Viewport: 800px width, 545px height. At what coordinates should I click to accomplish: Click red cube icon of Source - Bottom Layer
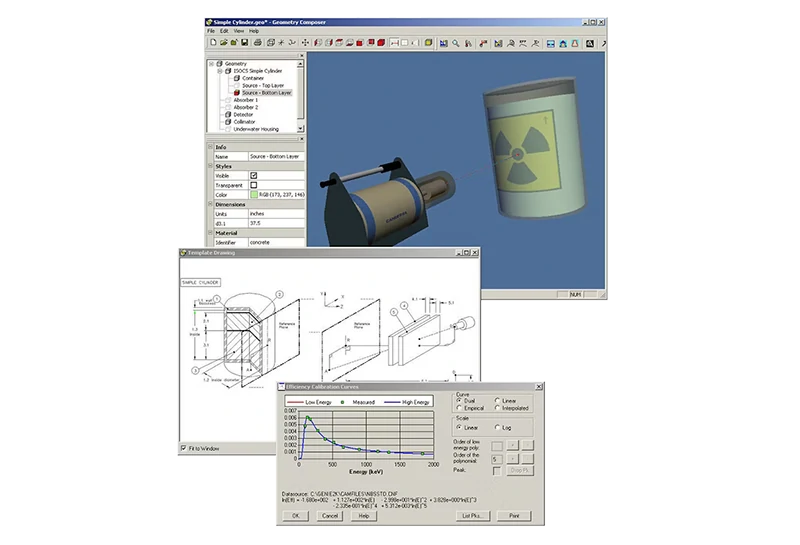click(237, 93)
